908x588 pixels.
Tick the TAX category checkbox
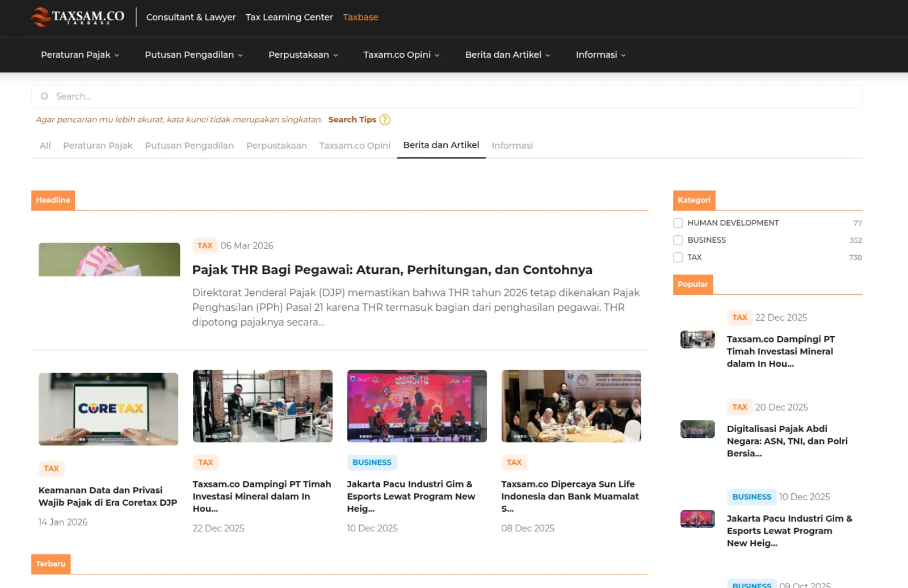[678, 257]
